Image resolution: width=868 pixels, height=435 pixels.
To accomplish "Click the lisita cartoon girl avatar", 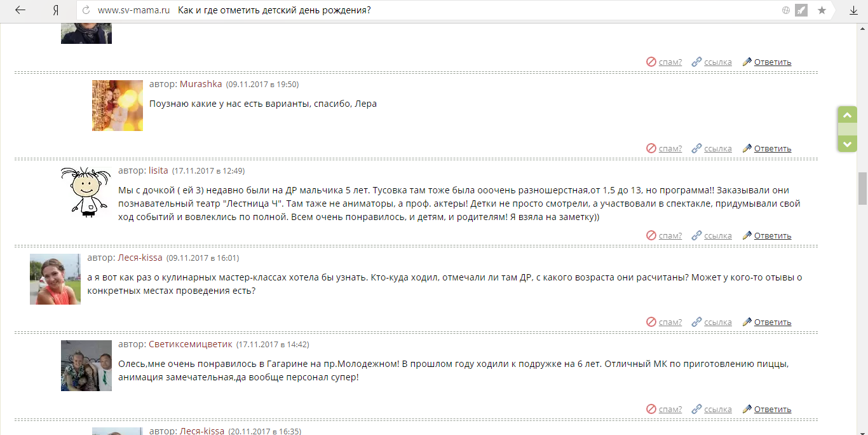I will pyautogui.click(x=86, y=192).
